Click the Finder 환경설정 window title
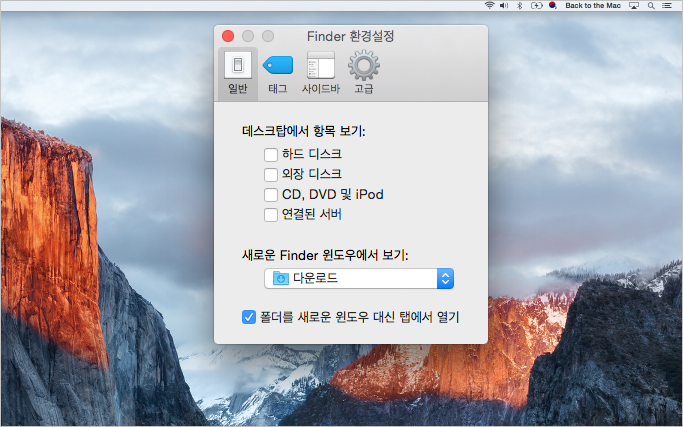 click(x=350, y=36)
